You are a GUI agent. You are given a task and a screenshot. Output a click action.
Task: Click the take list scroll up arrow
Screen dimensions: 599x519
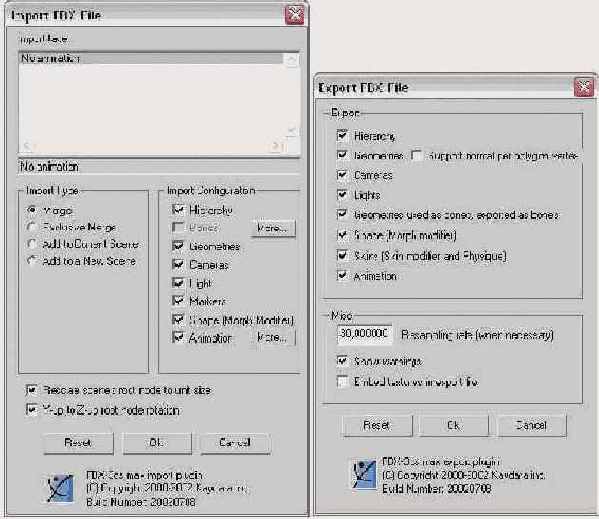[291, 60]
